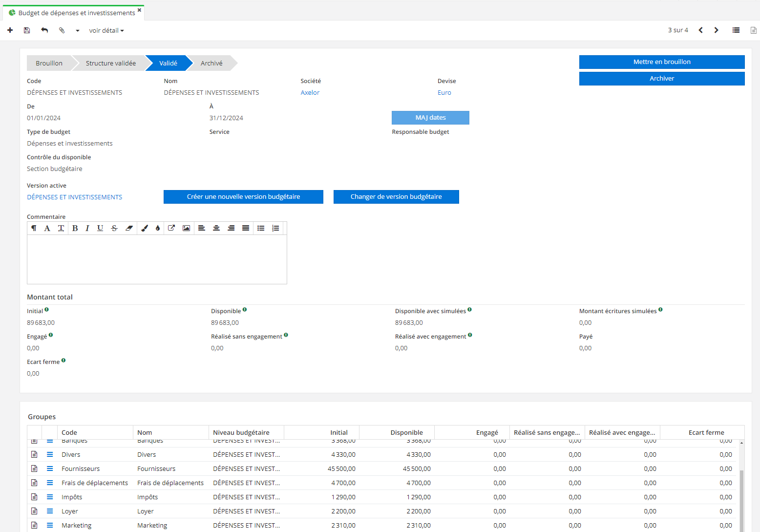The width and height of the screenshot is (760, 532).
Task: Click the 'MAJ dates' button
Action: coord(430,118)
